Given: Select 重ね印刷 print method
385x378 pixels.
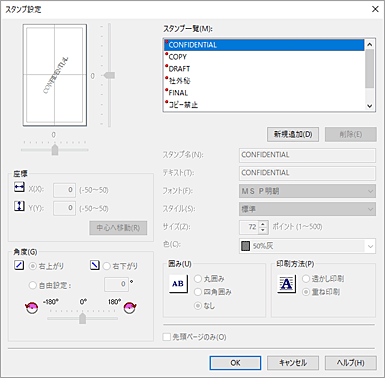Looking at the screenshot, I should [x=306, y=292].
